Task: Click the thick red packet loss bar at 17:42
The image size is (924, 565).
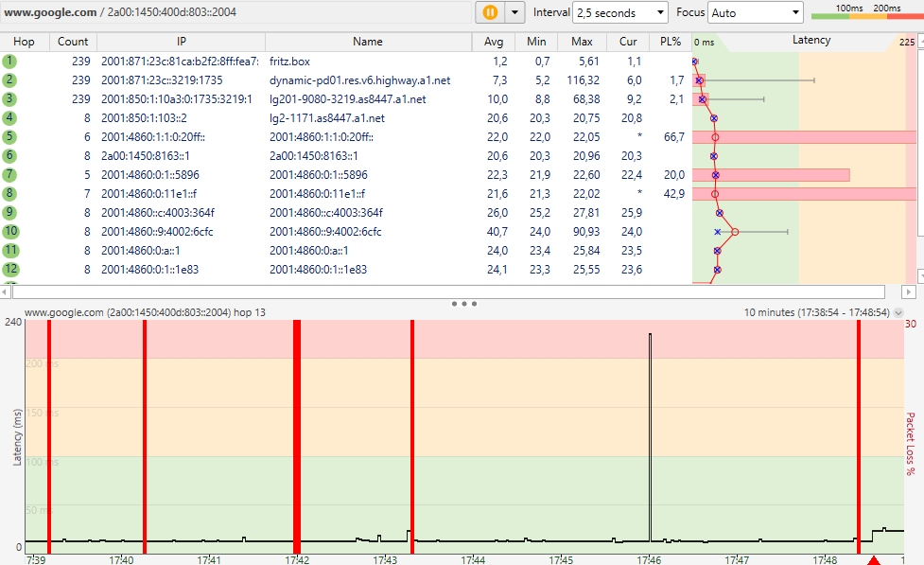Action: [297, 436]
